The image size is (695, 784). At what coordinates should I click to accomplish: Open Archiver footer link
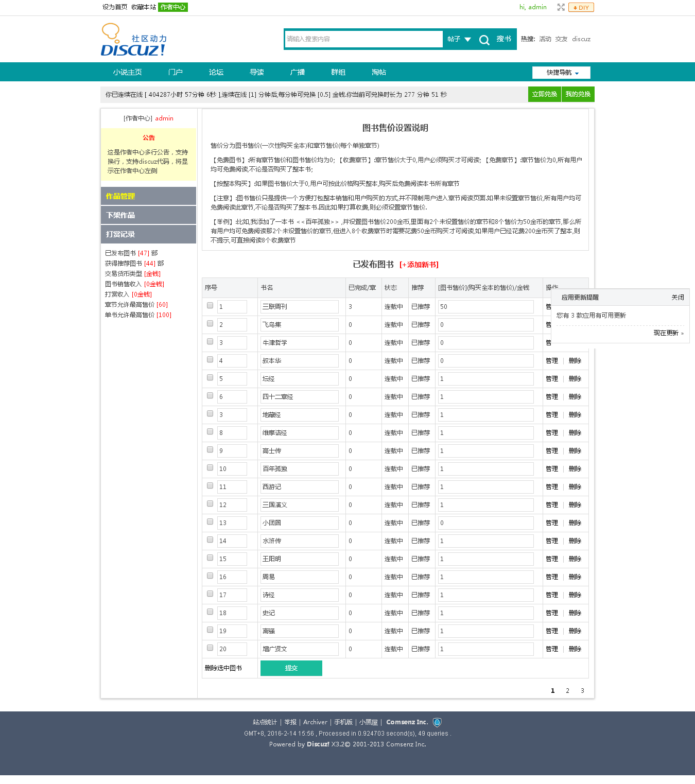coord(315,722)
